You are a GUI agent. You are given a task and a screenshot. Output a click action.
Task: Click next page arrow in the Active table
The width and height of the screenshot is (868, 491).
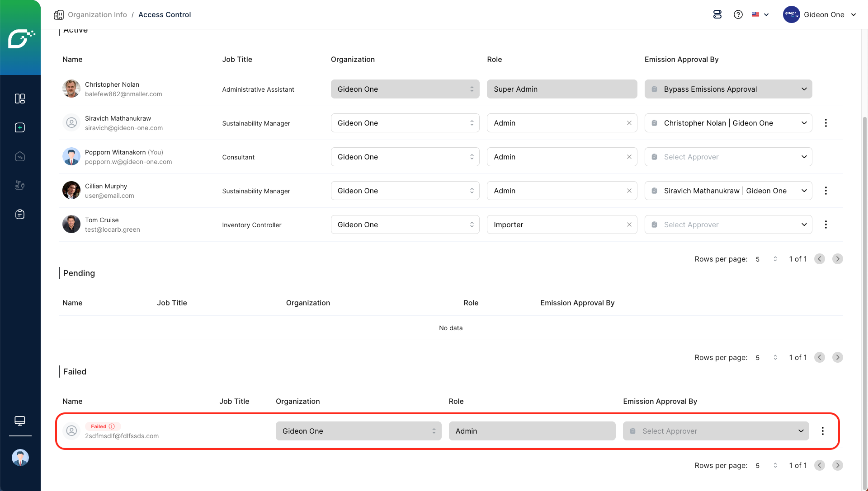[x=837, y=259]
